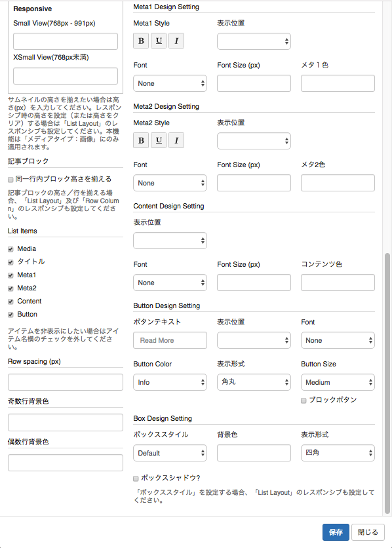The height and width of the screenshot is (548, 392).
Task: Open the ボックススタイル dropdown showing Default
Action: [170, 453]
